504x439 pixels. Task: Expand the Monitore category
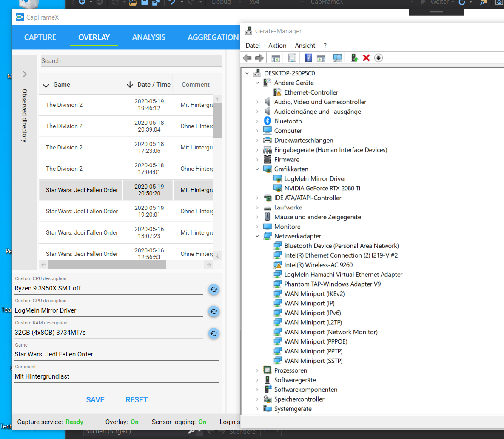(257, 227)
